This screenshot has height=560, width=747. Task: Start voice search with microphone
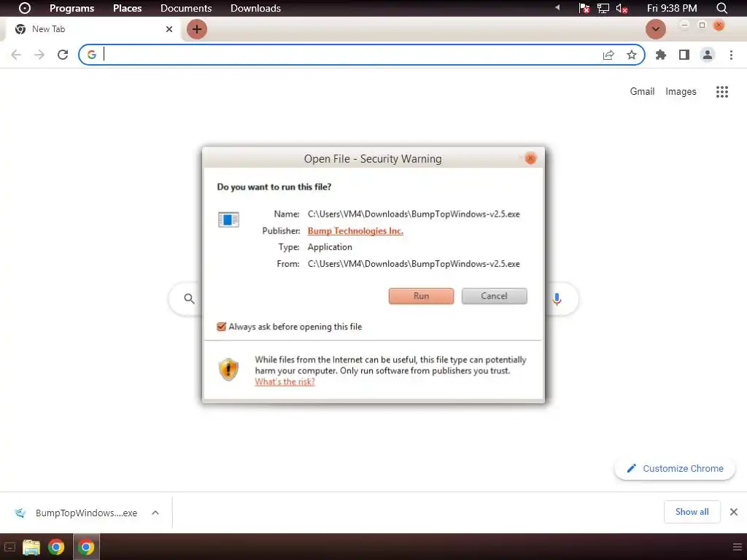[557, 299]
